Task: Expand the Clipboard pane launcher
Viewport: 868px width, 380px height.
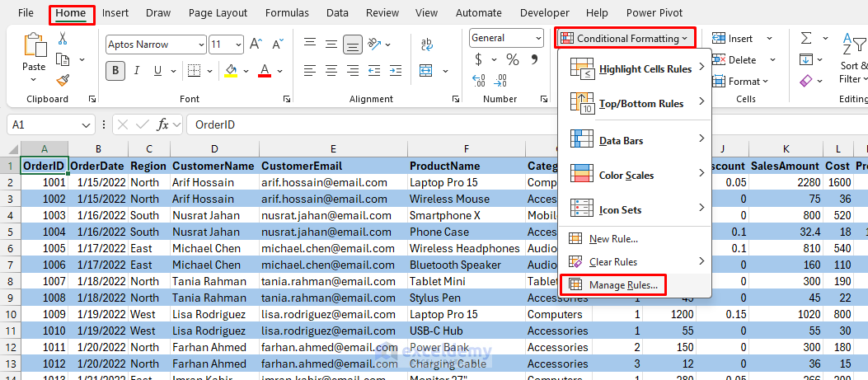Action: click(x=91, y=99)
